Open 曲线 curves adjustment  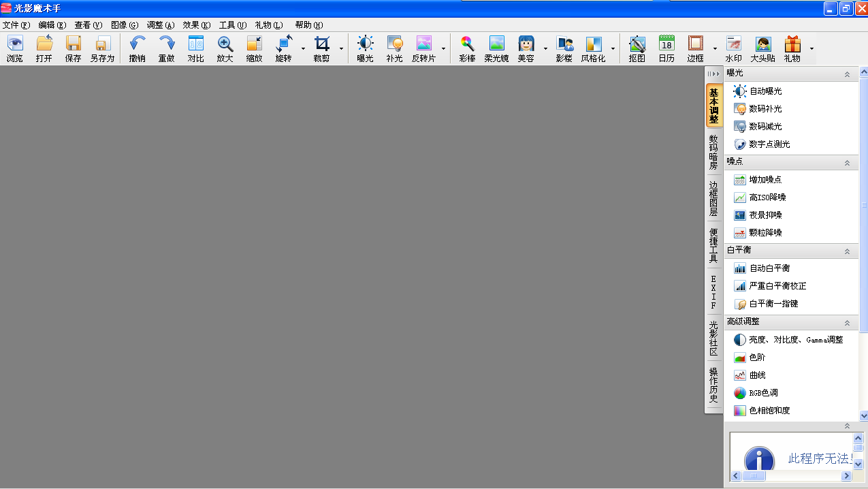tap(750, 375)
